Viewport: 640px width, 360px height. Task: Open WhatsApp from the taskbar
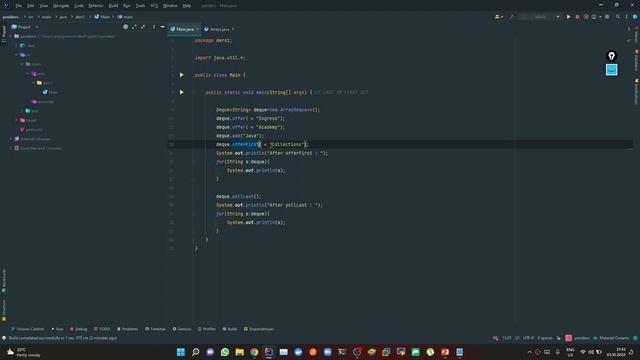click(x=225, y=352)
